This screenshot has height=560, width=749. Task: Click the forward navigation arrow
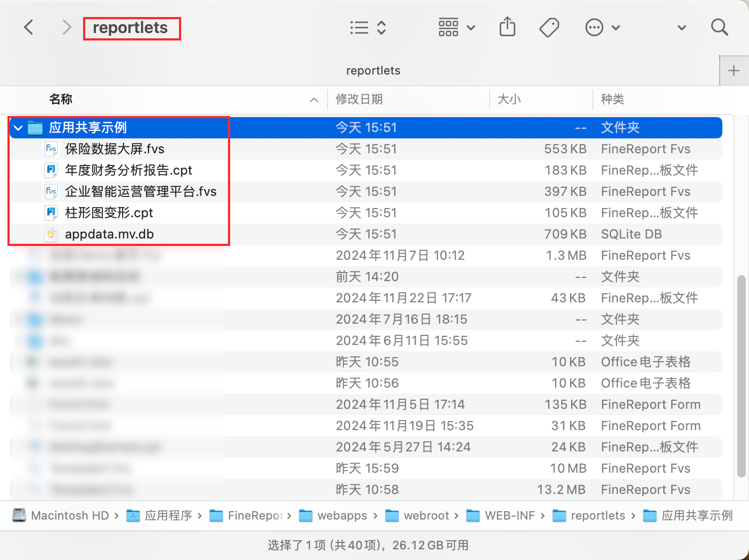pos(66,27)
